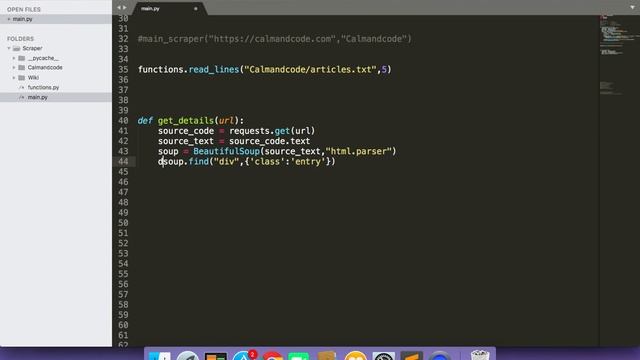
Task: Go to previous tab with left arrow
Action: pyautogui.click(x=119, y=8)
